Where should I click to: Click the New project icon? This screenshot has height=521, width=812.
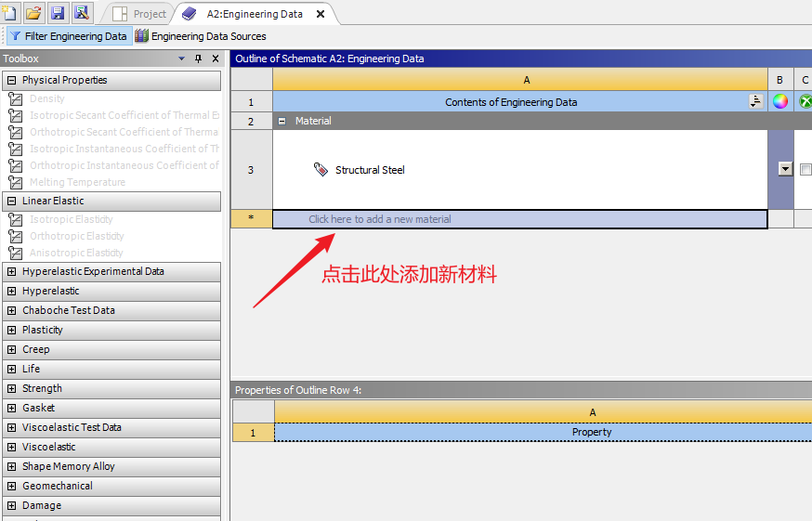coord(9,12)
